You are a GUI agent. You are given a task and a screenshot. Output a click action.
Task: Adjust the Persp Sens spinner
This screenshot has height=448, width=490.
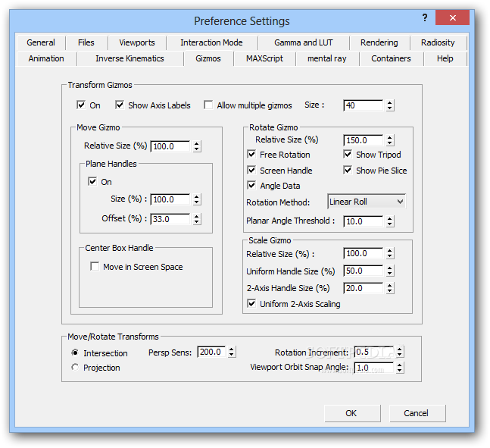(231, 352)
